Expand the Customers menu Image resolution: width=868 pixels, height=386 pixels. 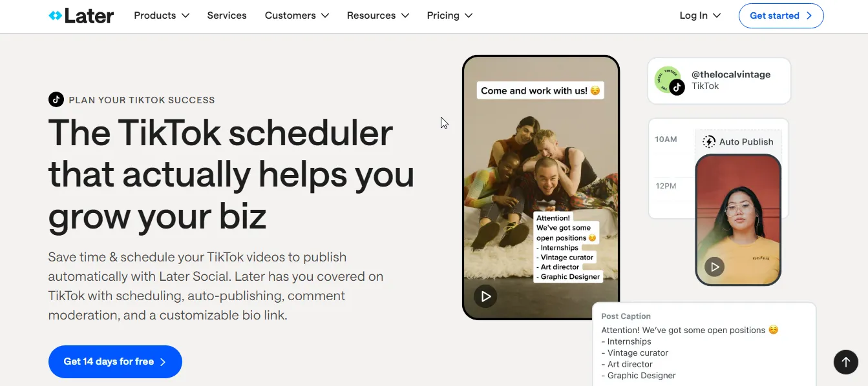coord(297,15)
